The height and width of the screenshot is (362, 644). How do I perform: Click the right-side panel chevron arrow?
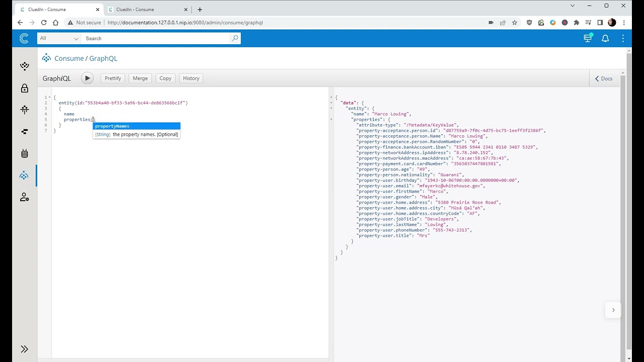[613, 310]
